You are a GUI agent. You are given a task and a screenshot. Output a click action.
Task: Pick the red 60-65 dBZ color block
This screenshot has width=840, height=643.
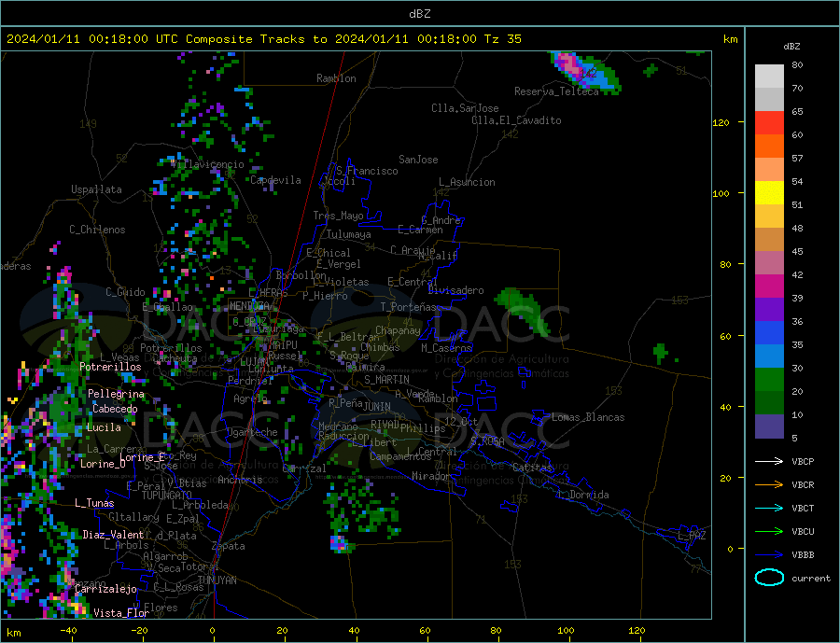pyautogui.click(x=769, y=122)
